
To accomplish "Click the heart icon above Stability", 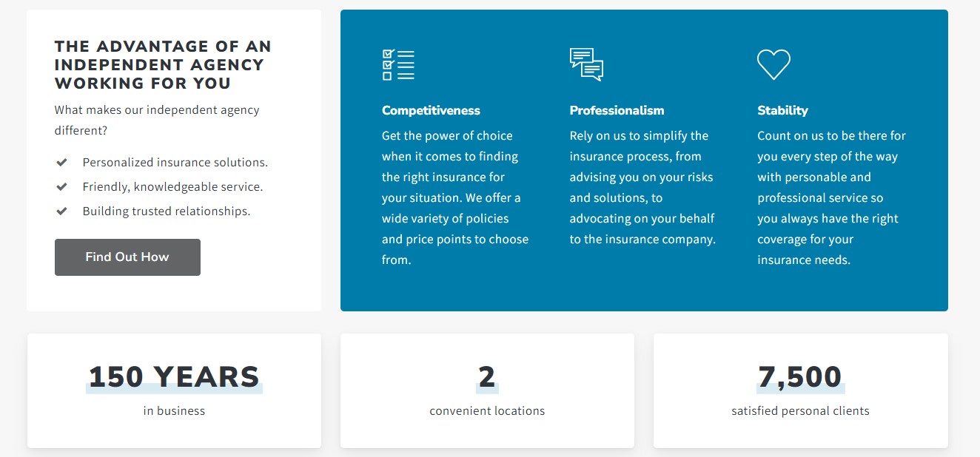I will 773,64.
